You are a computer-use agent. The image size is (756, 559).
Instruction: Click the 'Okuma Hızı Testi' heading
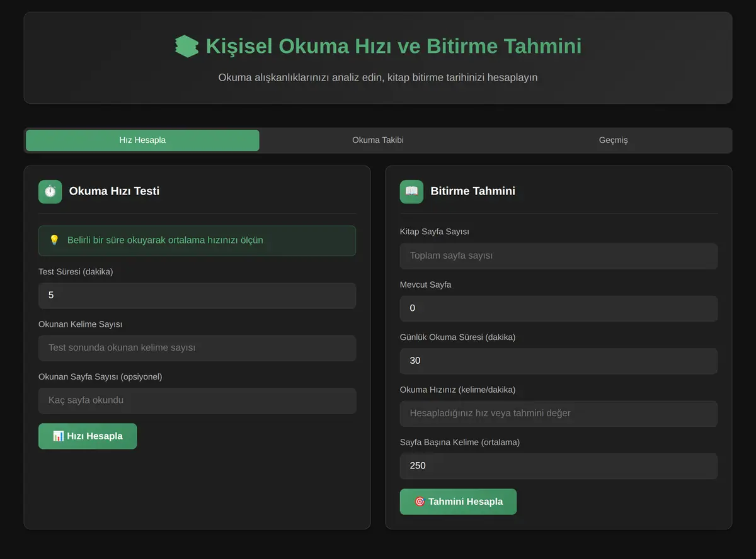coord(114,191)
